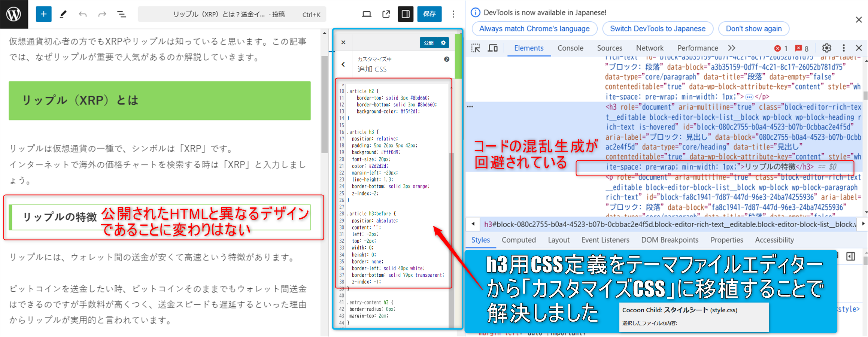Toggle the editor settings sidebar panel
The height and width of the screenshot is (337, 868).
(x=406, y=14)
